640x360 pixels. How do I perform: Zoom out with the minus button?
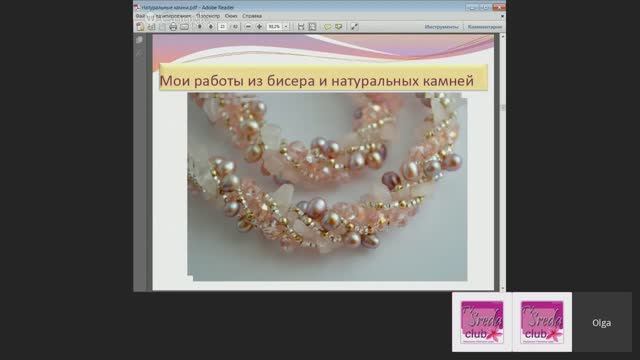pos(248,27)
